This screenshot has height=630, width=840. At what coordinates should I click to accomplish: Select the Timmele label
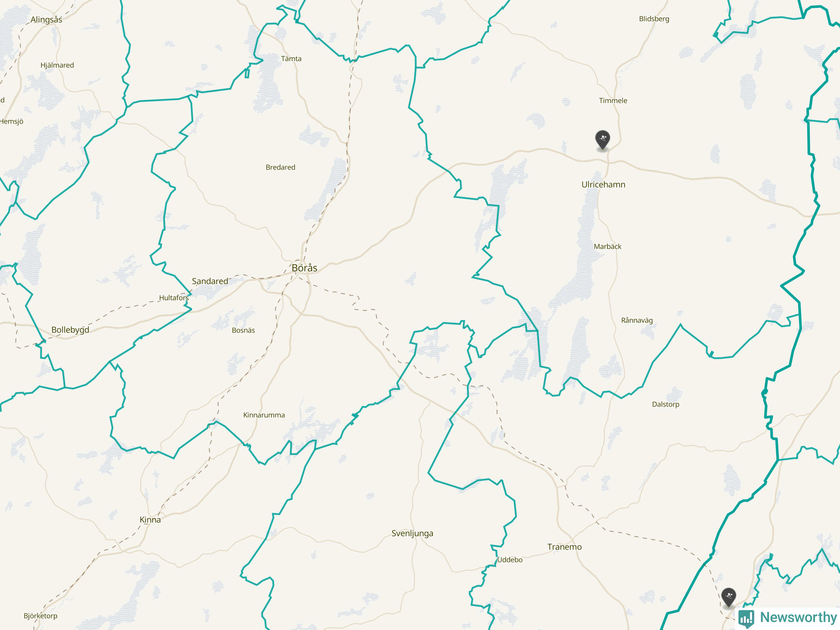[613, 101]
